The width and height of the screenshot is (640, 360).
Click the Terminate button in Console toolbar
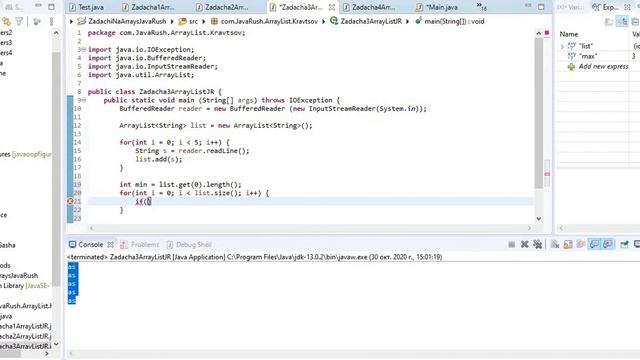[x=511, y=244]
